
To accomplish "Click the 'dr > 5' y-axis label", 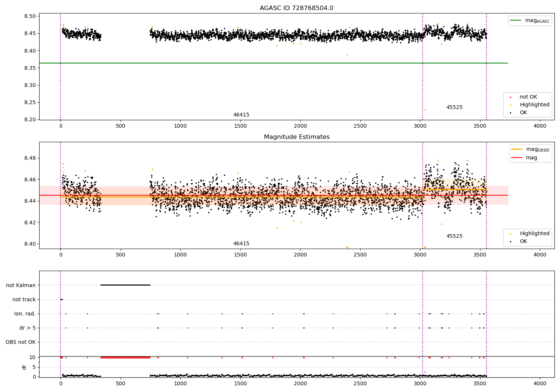I will (27, 328).
